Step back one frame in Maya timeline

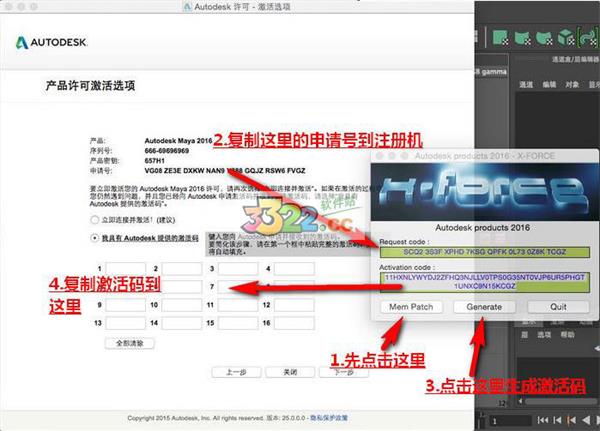point(557,420)
